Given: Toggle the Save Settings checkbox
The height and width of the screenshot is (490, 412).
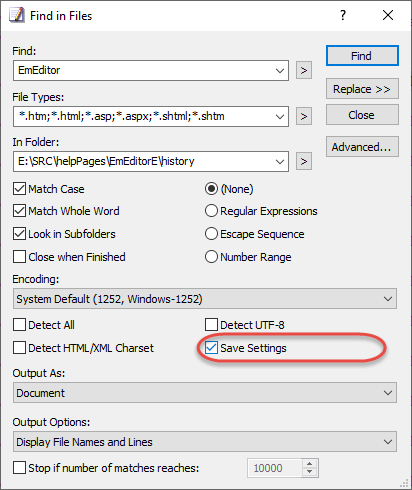Looking at the screenshot, I should click(211, 348).
